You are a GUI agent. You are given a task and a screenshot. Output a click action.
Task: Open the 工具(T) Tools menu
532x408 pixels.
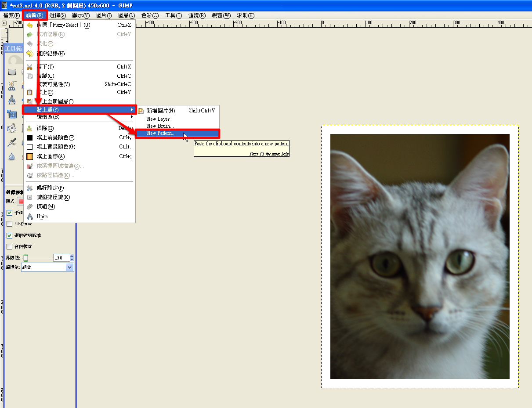173,15
